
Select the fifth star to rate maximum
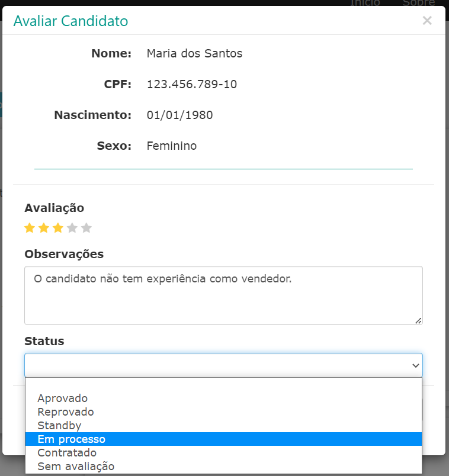point(86,227)
